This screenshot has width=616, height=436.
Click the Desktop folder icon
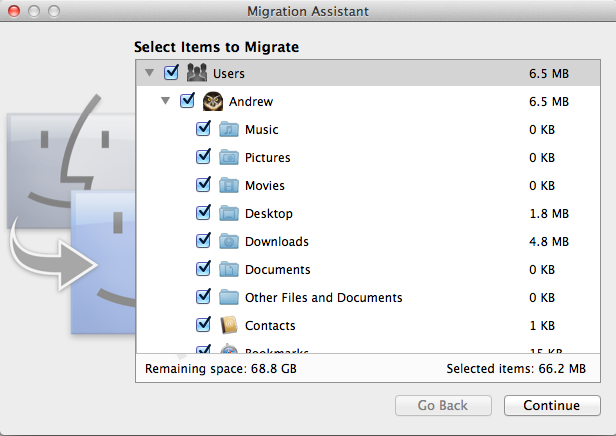point(230,213)
